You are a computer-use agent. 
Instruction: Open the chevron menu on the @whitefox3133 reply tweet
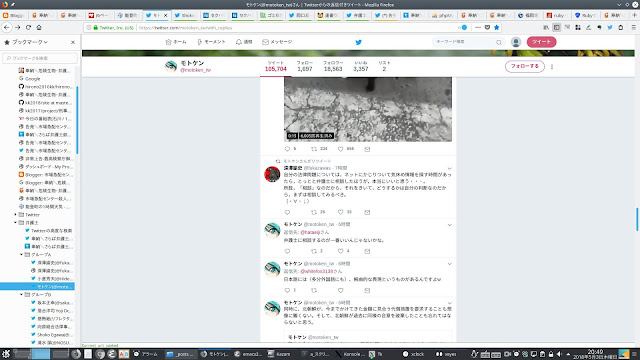[x=449, y=264]
